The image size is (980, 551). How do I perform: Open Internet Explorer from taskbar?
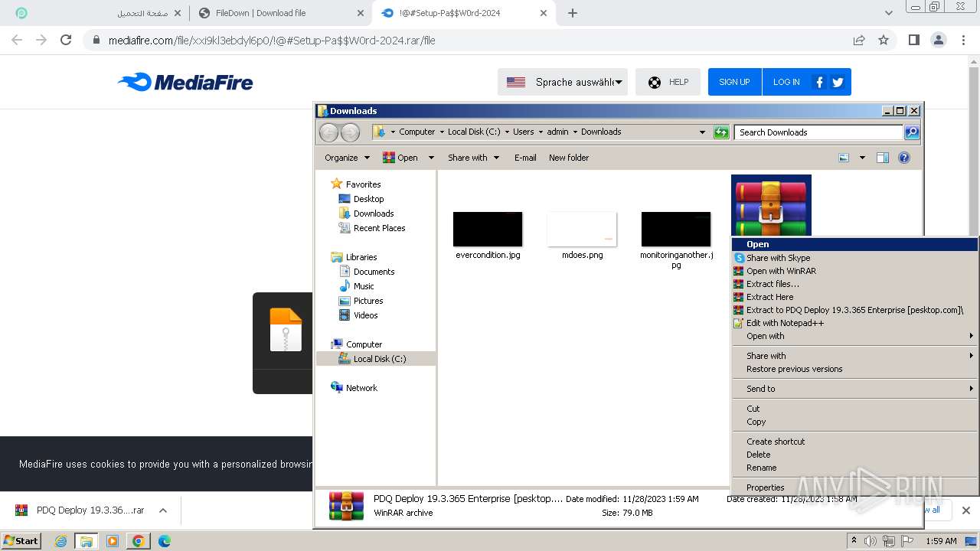[60, 541]
